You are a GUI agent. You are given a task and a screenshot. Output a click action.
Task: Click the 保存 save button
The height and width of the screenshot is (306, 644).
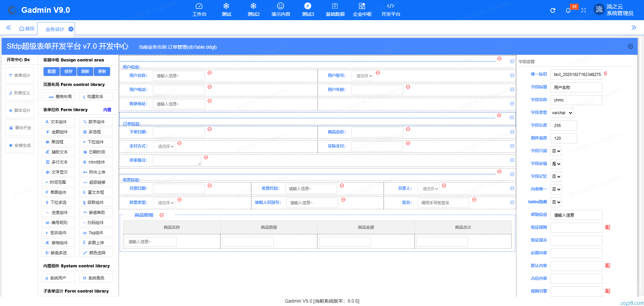click(68, 71)
